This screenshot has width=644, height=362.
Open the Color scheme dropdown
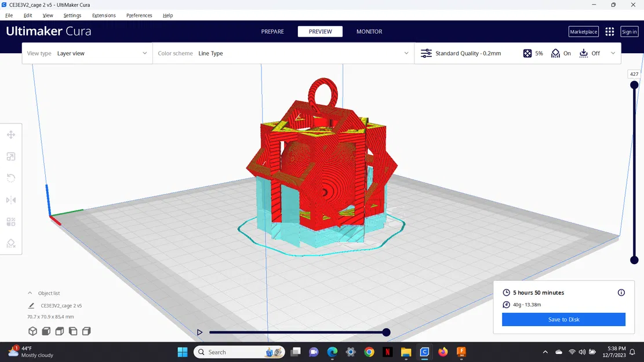[x=283, y=53]
